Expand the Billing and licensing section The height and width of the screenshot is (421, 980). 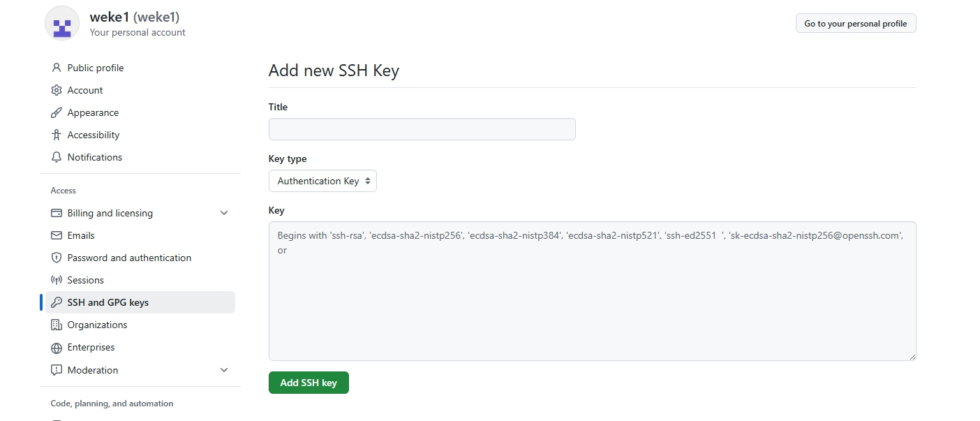[x=223, y=212]
